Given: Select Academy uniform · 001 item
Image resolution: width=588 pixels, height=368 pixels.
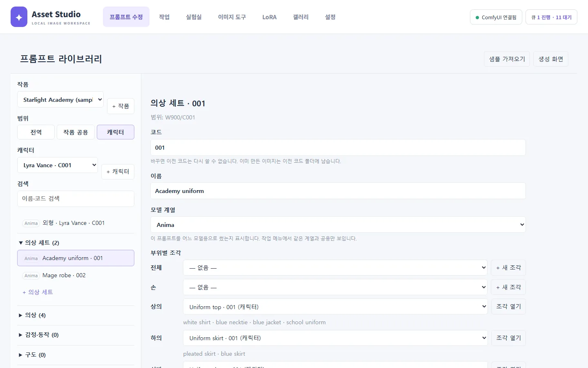Looking at the screenshot, I should [76, 258].
